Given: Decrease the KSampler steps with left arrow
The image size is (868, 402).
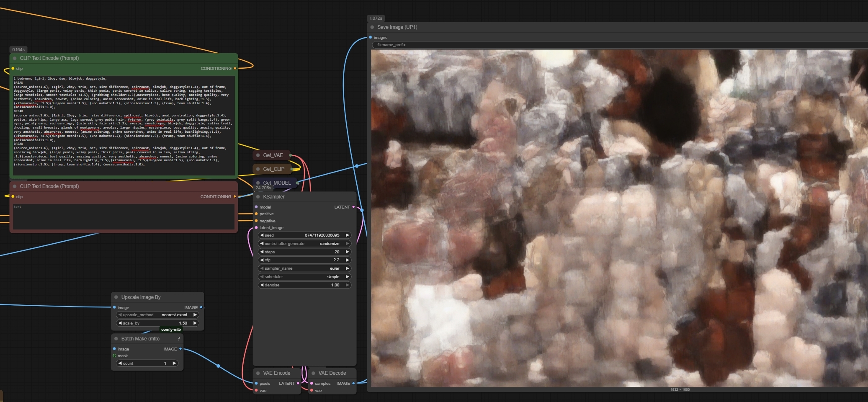Looking at the screenshot, I should point(262,252).
